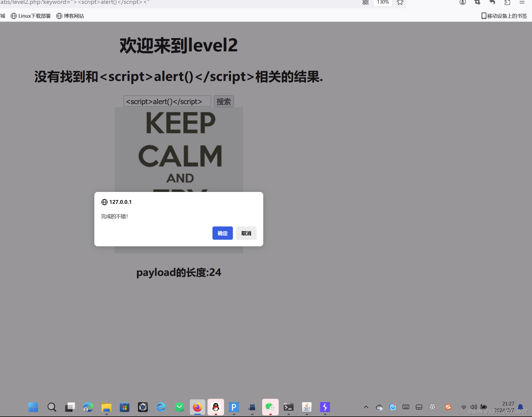532x417 pixels.
Task: Click the undo arrow toolbar icon
Action: tap(492, 2)
